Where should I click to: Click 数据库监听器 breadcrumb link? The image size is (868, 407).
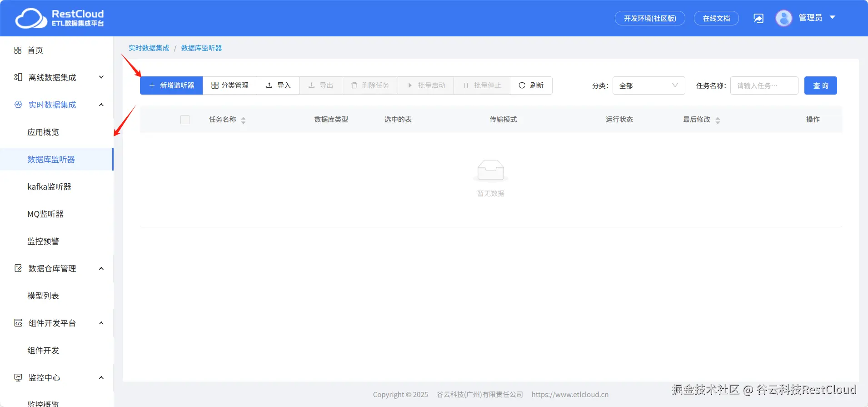coord(201,48)
